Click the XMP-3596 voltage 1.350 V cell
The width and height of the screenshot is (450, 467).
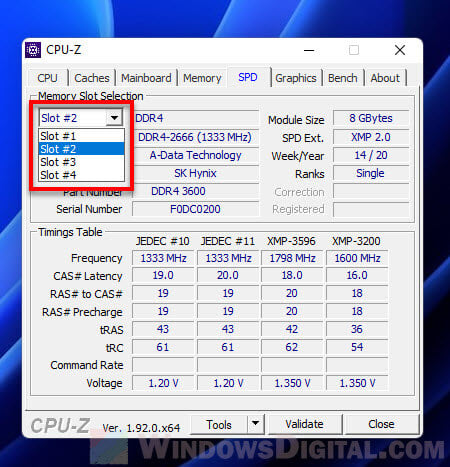pos(292,383)
